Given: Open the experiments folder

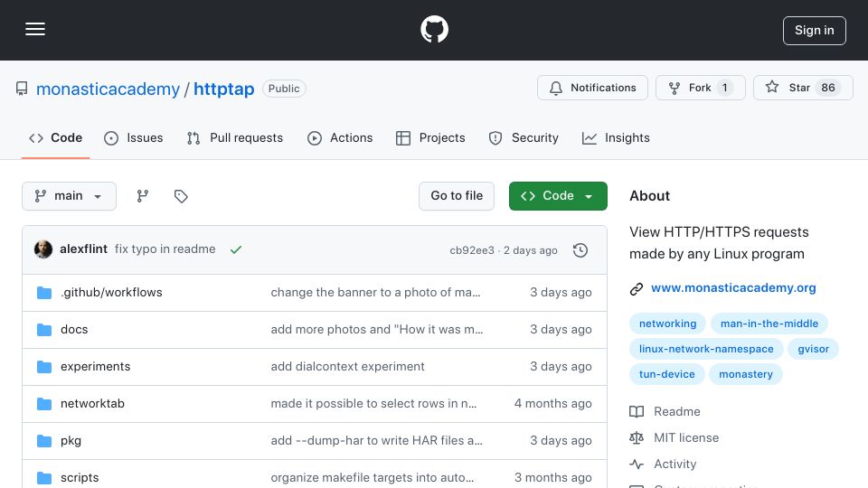Looking at the screenshot, I should tap(95, 366).
